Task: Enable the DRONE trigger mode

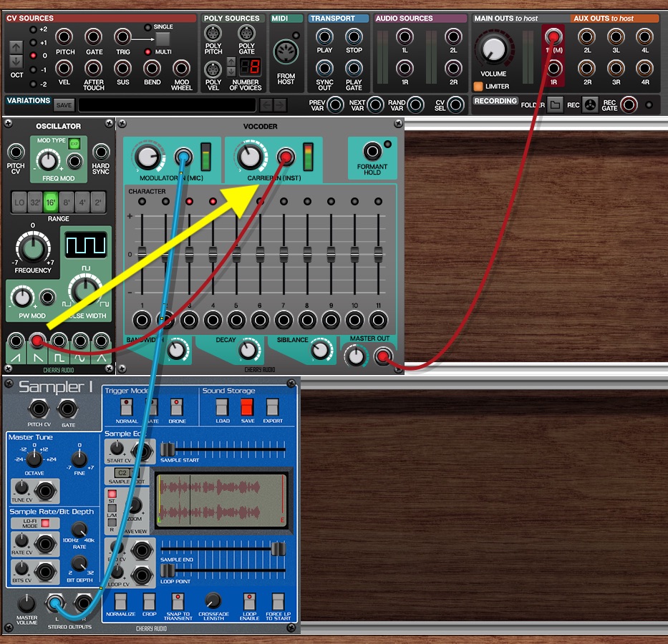Action: [x=176, y=407]
